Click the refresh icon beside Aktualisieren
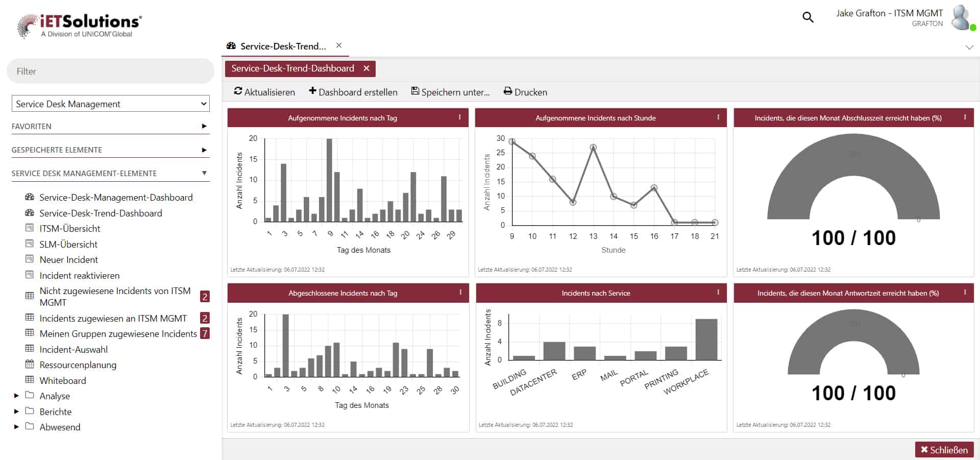 [238, 91]
